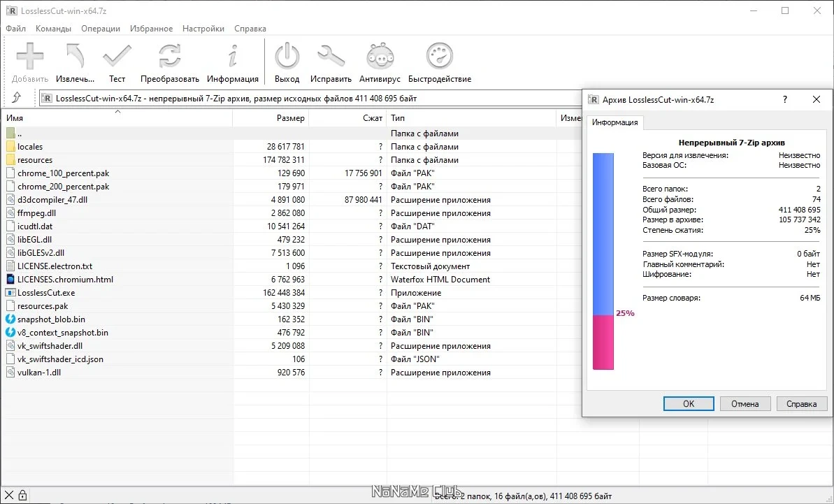Click the Выход power icon
The image size is (834, 504).
pyautogui.click(x=287, y=56)
